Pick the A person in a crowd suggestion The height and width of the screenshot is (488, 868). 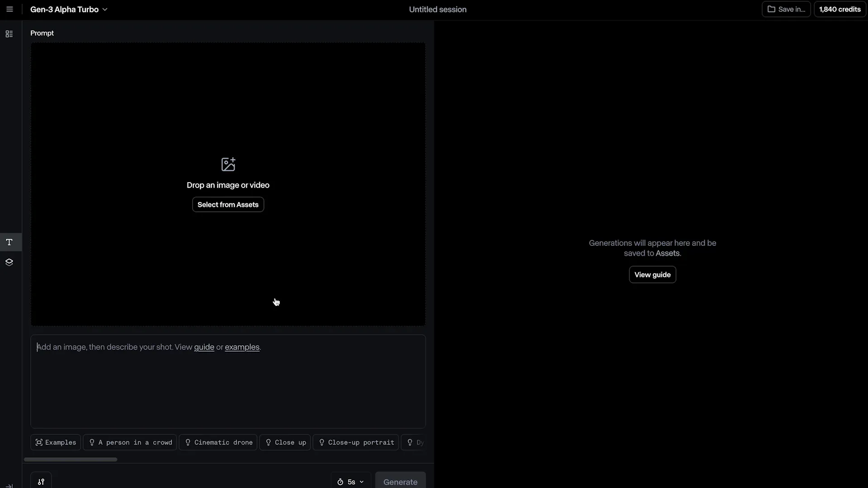[x=130, y=442]
